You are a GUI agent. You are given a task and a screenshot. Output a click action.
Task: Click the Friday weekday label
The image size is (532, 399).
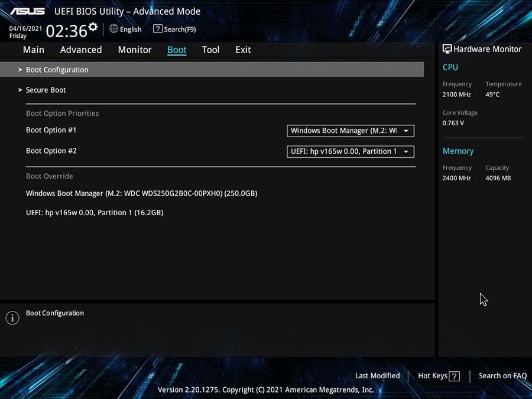click(18, 36)
